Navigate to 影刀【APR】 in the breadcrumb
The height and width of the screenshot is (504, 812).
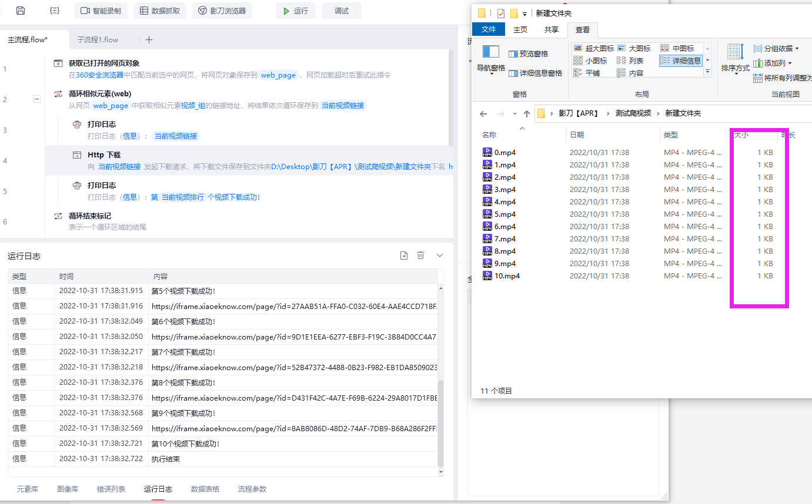pos(578,113)
